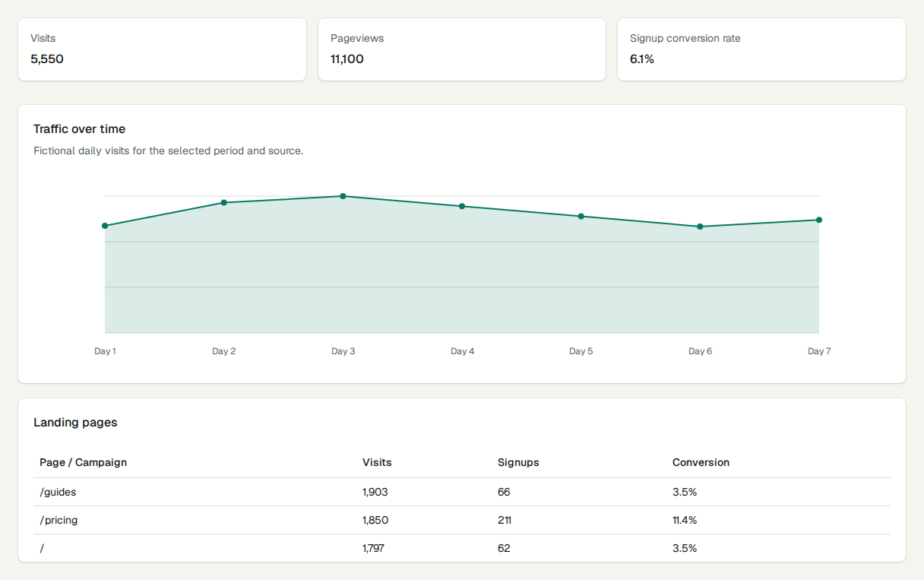Select the 6.1% conversion rate value
The image size is (924, 580).
642,59
